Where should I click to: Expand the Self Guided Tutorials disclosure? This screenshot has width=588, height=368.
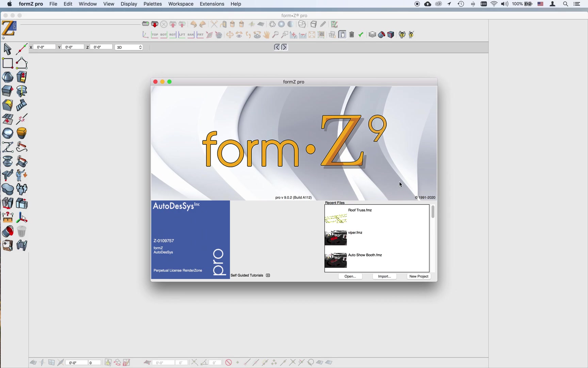[x=268, y=275]
